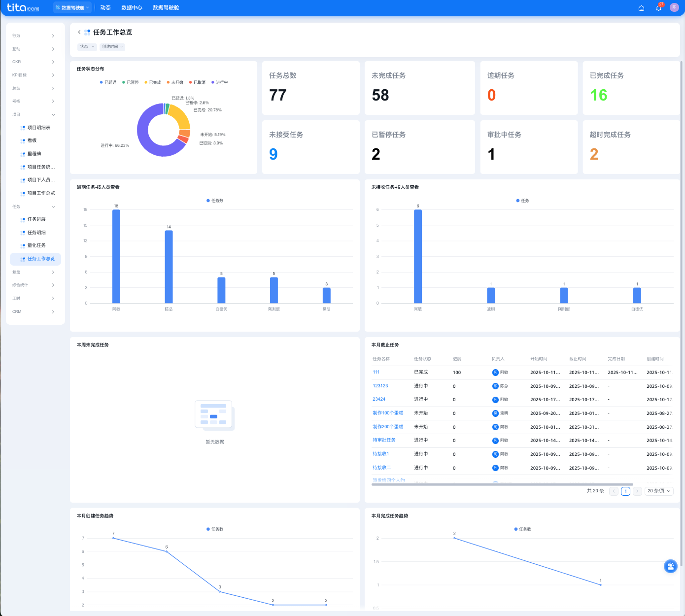Open the user avatar menu

[674, 7]
